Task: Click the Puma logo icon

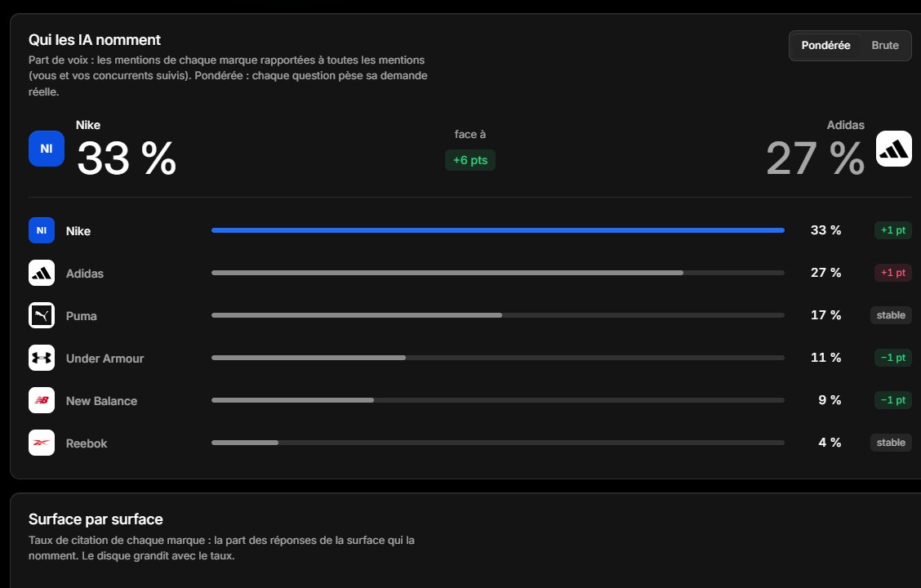Action: [42, 315]
